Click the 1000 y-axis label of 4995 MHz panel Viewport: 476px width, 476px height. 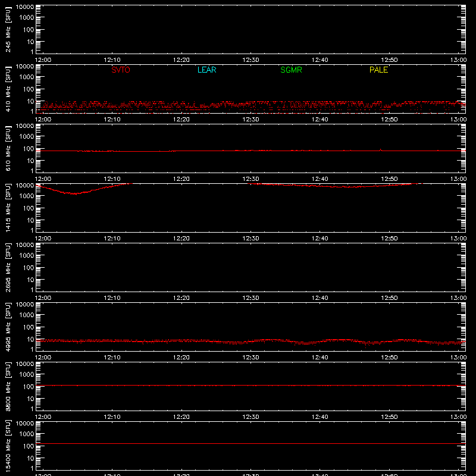point(27,315)
